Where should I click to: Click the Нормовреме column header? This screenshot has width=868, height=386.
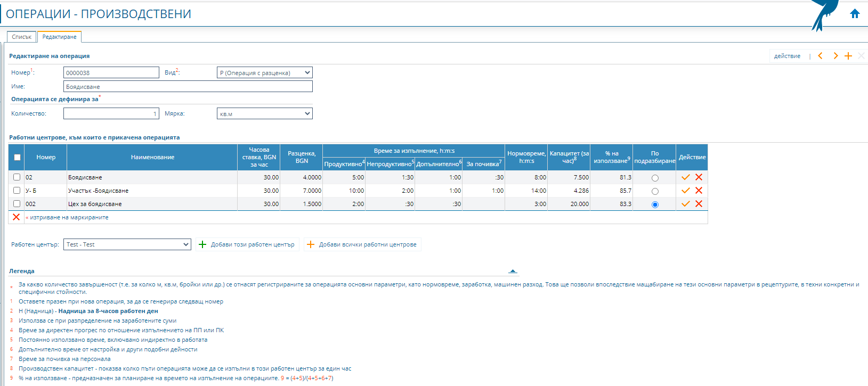coord(526,157)
